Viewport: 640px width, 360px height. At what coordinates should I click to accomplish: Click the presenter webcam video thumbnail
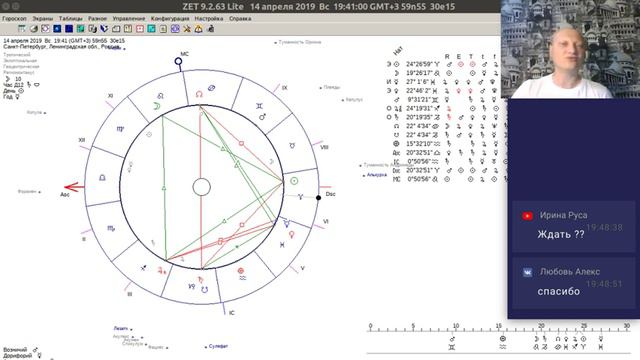point(570,49)
